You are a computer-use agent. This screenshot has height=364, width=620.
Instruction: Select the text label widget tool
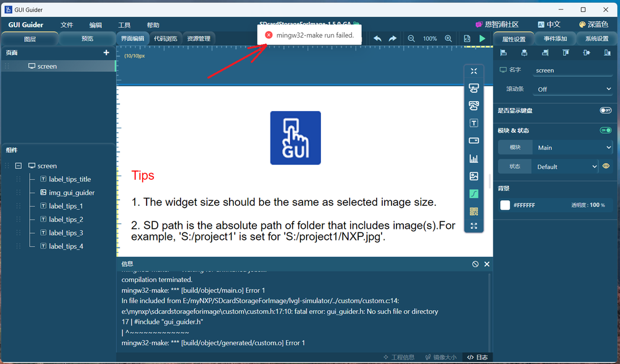(474, 123)
